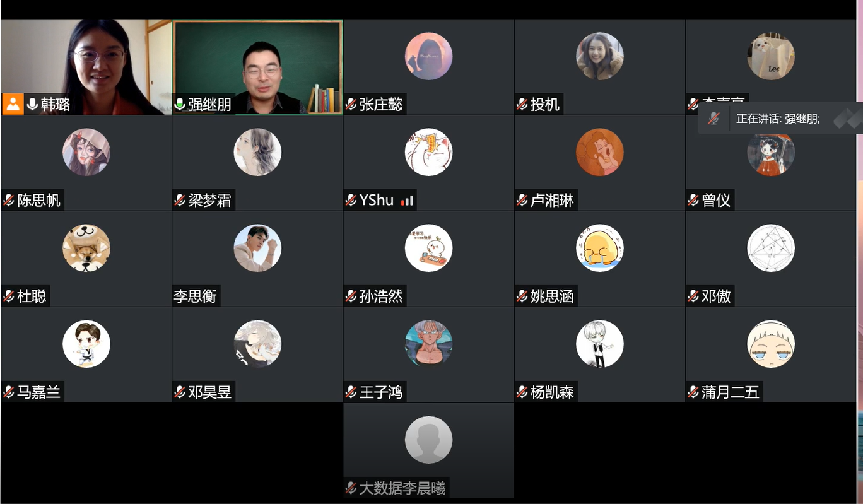This screenshot has height=504, width=863.
Task: Click 王子鸿's anime character avatar
Action: click(429, 344)
